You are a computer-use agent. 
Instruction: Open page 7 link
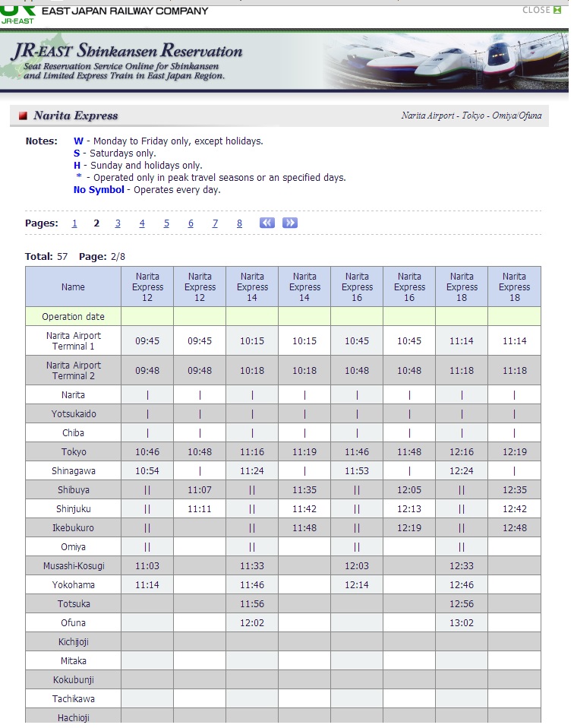(x=215, y=223)
